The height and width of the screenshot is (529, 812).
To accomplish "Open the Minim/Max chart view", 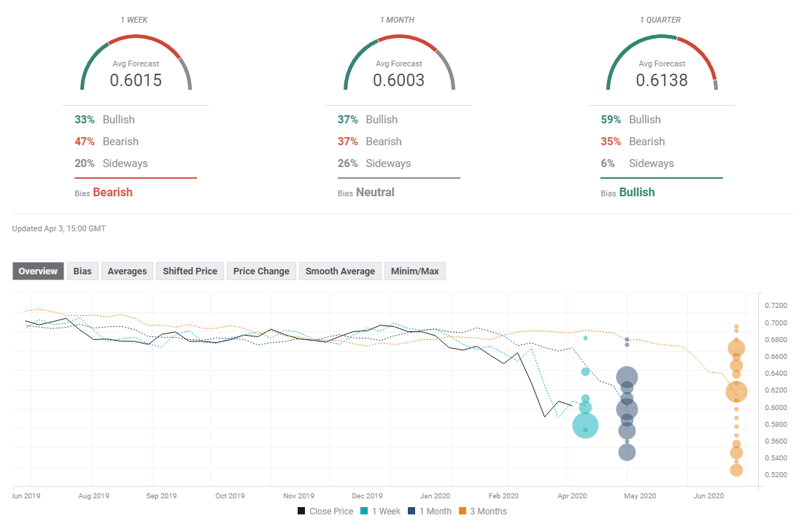I will coord(414,271).
